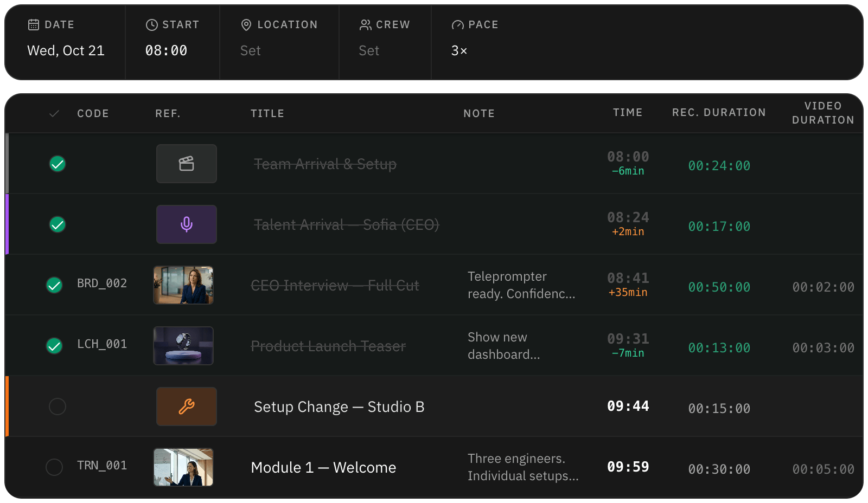The height and width of the screenshot is (503, 868).
Task: Open the Show new dashboard note
Action: tap(504, 346)
